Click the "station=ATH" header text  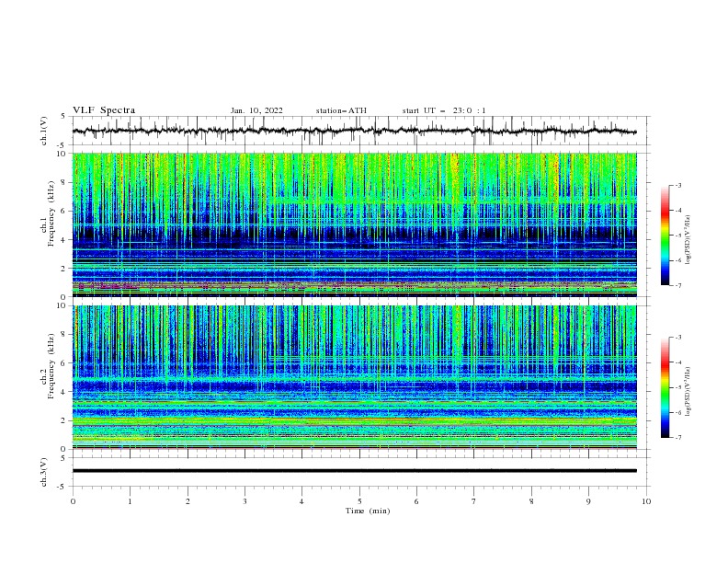coord(341,110)
